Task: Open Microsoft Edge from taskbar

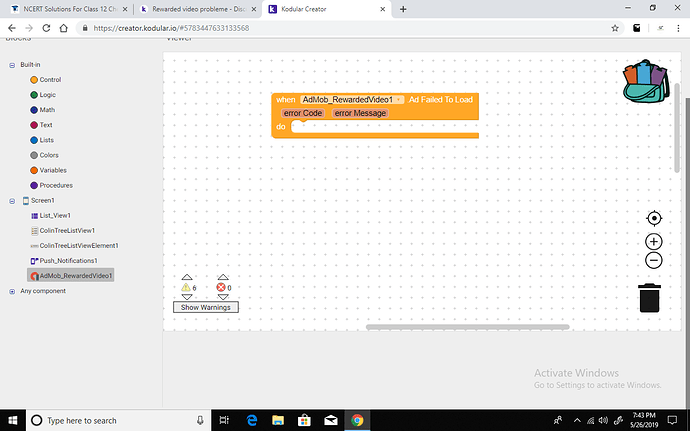Action: pyautogui.click(x=252, y=420)
